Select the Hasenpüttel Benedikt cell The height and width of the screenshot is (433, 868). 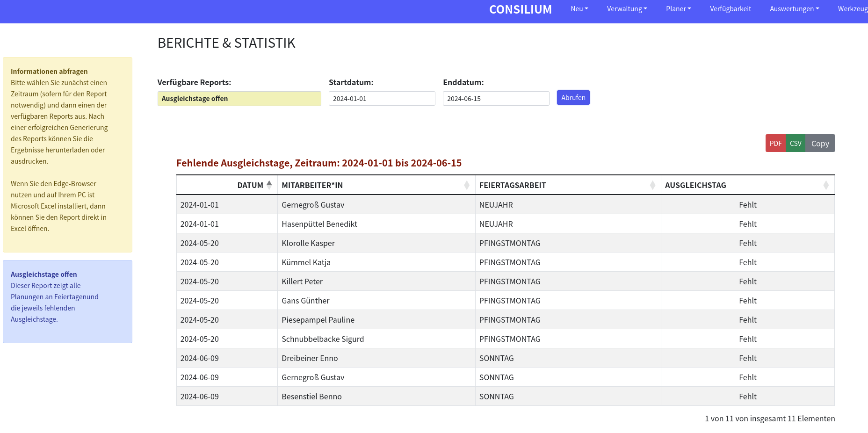[376, 224]
